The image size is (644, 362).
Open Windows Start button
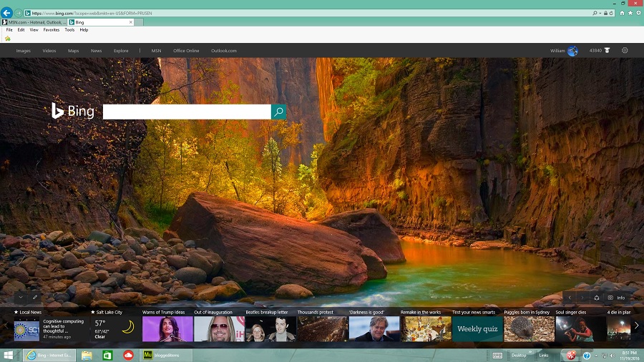click(x=8, y=355)
